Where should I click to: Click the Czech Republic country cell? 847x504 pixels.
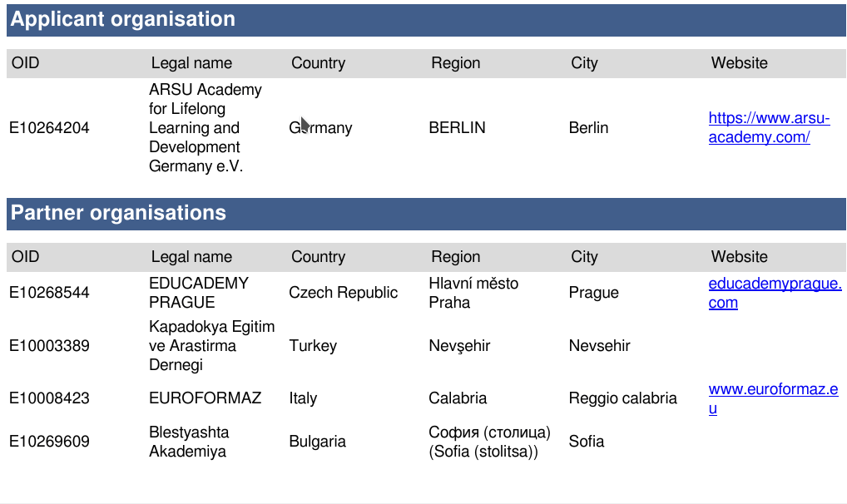pyautogui.click(x=343, y=293)
